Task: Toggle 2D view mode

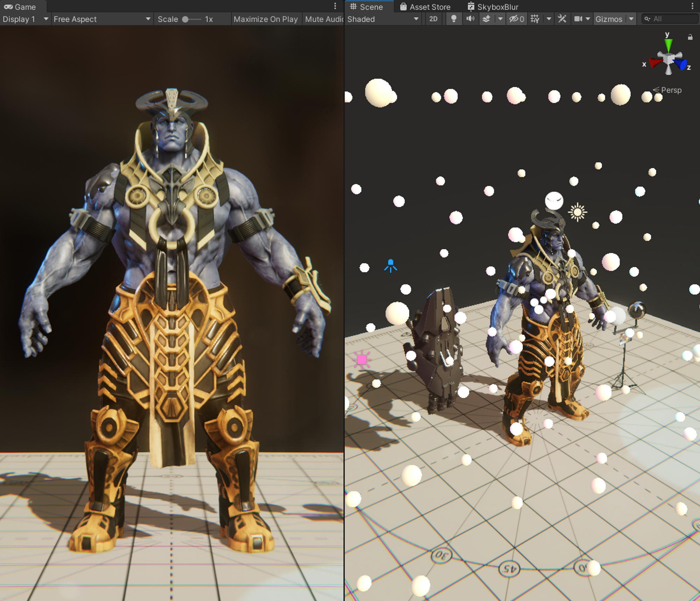Action: click(433, 19)
